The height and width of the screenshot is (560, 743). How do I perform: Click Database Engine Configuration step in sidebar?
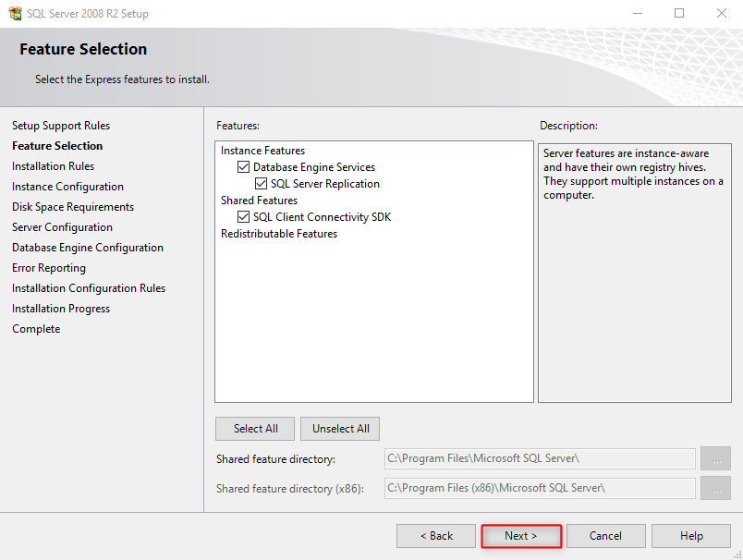[x=88, y=248]
